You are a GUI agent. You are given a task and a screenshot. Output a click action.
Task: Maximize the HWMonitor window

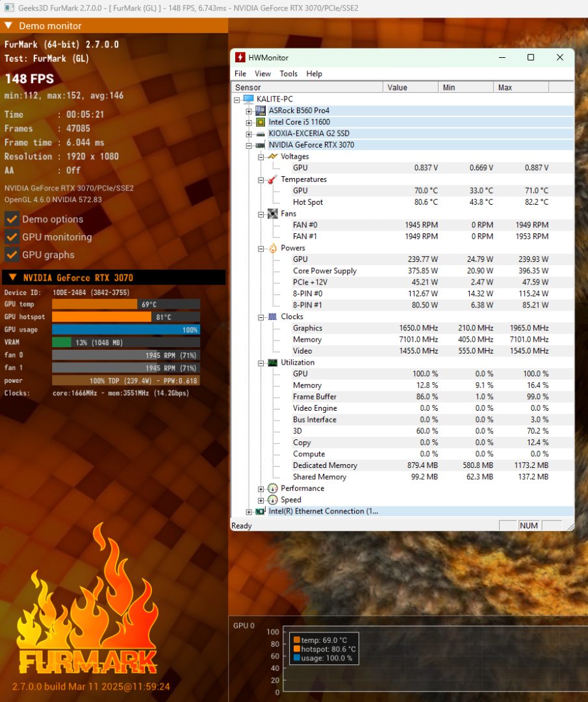(x=531, y=57)
